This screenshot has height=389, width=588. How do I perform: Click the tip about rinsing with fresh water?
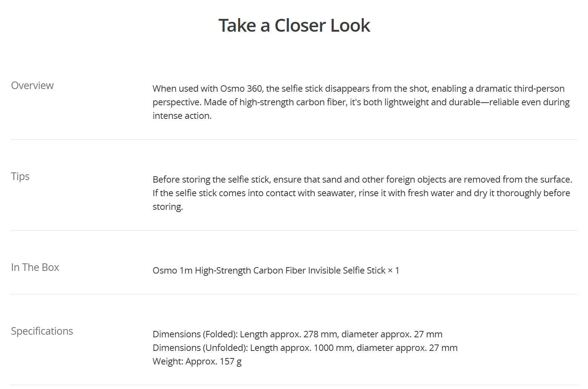tap(361, 193)
